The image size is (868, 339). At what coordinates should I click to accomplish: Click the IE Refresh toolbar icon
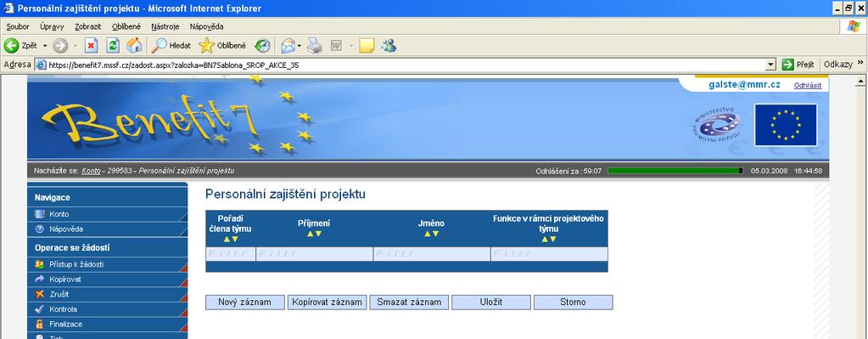113,45
